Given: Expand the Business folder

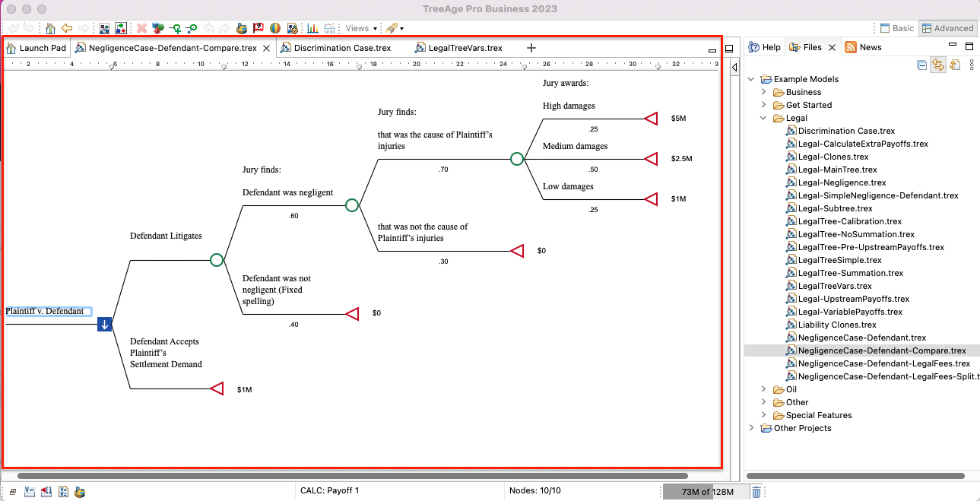Looking at the screenshot, I should 764,92.
